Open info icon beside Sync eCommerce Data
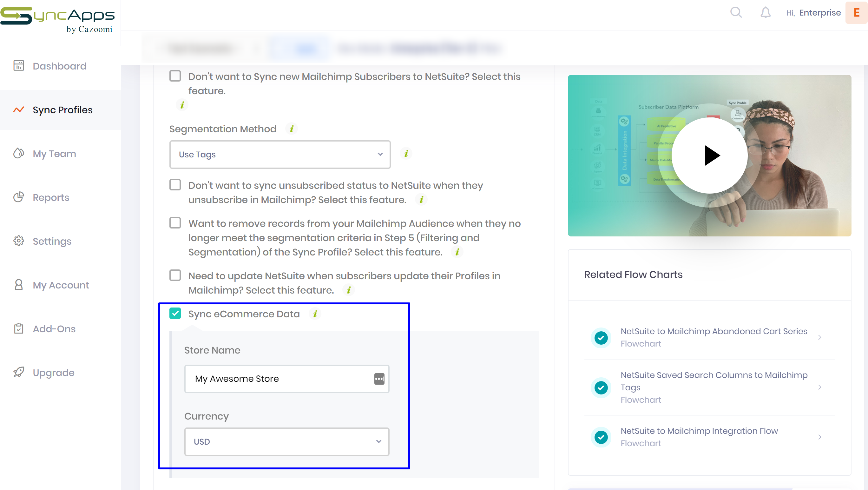Viewport: 868px width, 490px height. (x=315, y=314)
